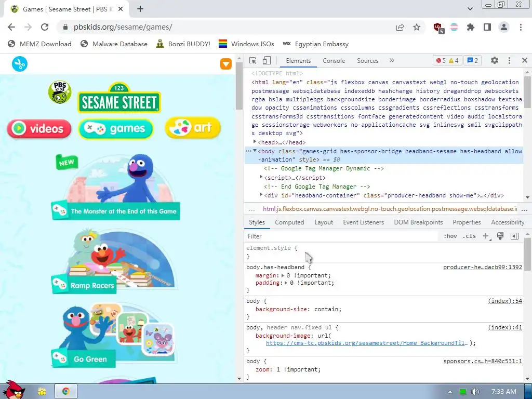Open the Windows ISOs bookmark
The height and width of the screenshot is (399, 532).
click(x=246, y=44)
